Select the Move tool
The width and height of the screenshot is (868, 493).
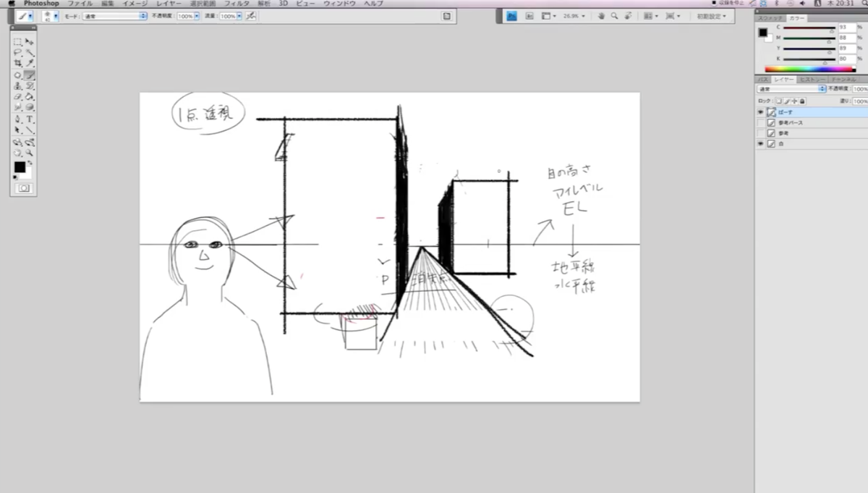[x=30, y=42]
